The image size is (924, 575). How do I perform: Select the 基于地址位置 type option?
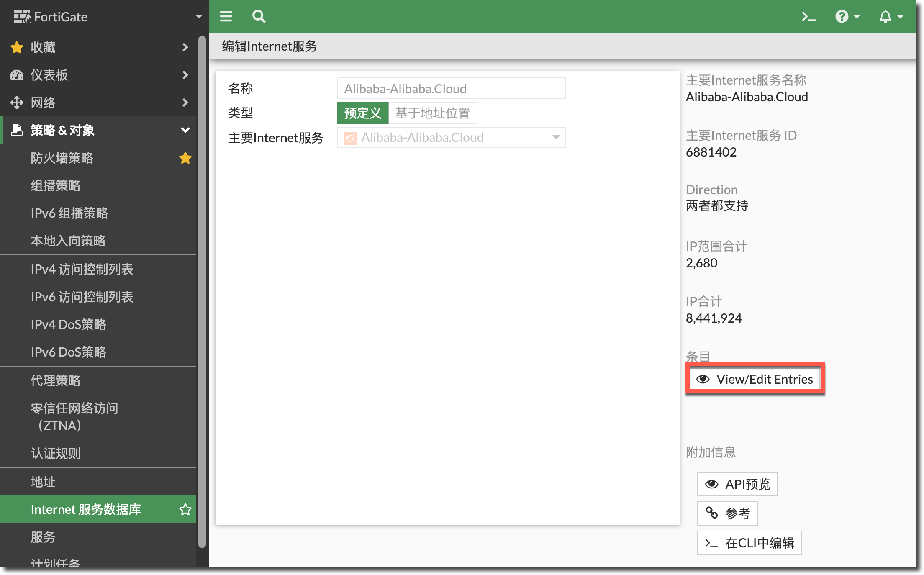pos(433,113)
